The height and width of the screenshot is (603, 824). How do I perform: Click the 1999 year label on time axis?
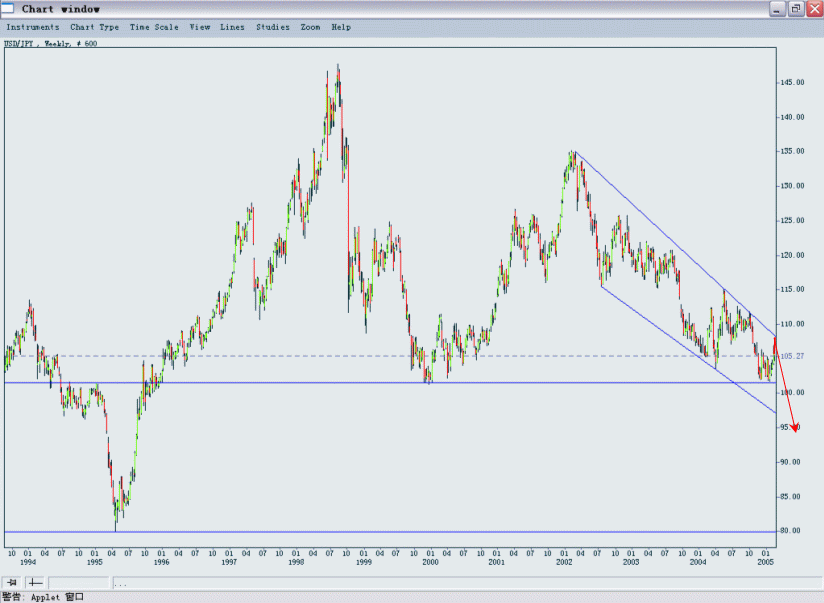364,563
